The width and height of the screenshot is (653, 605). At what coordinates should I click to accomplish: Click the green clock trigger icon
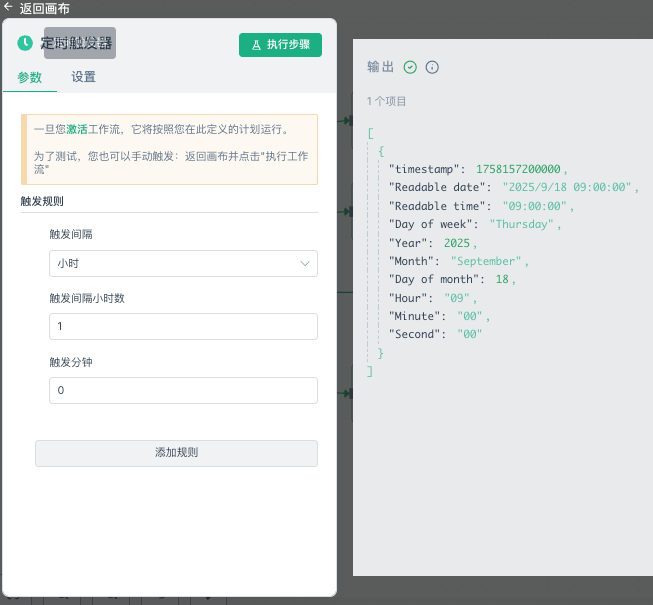pos(25,44)
